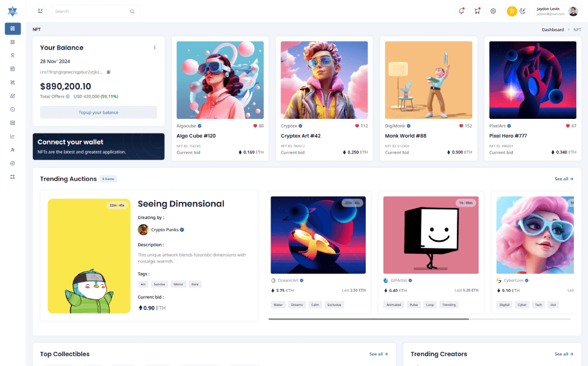The width and height of the screenshot is (588, 366).
Task: Click the line chart icon in sidebar
Action: 12,137
